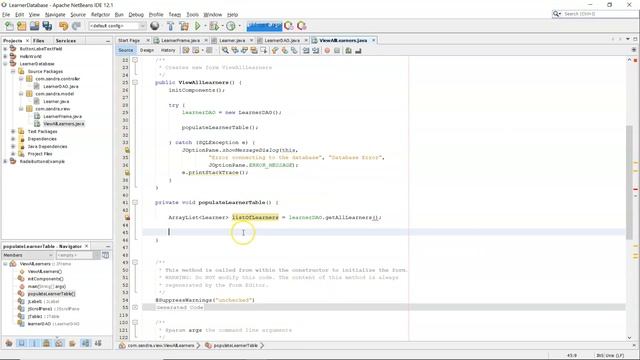
Task: Click the Next Bookmark editor icon
Action: tap(284, 50)
